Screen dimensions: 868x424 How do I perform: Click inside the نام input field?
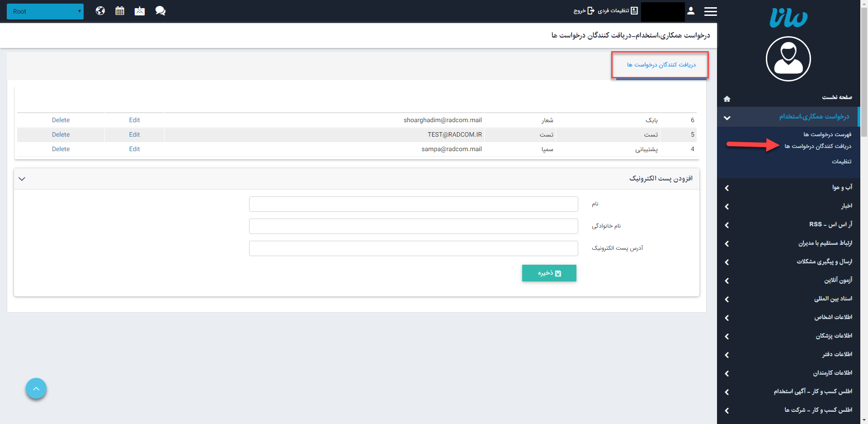point(413,204)
